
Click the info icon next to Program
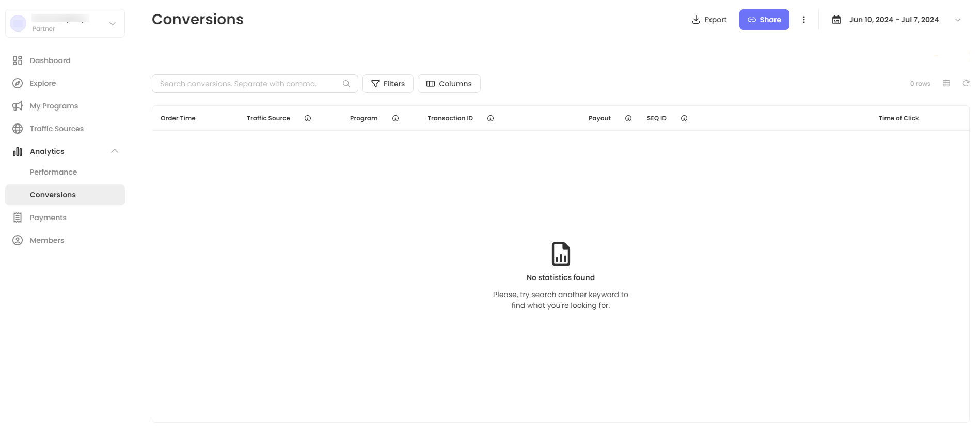click(x=396, y=118)
